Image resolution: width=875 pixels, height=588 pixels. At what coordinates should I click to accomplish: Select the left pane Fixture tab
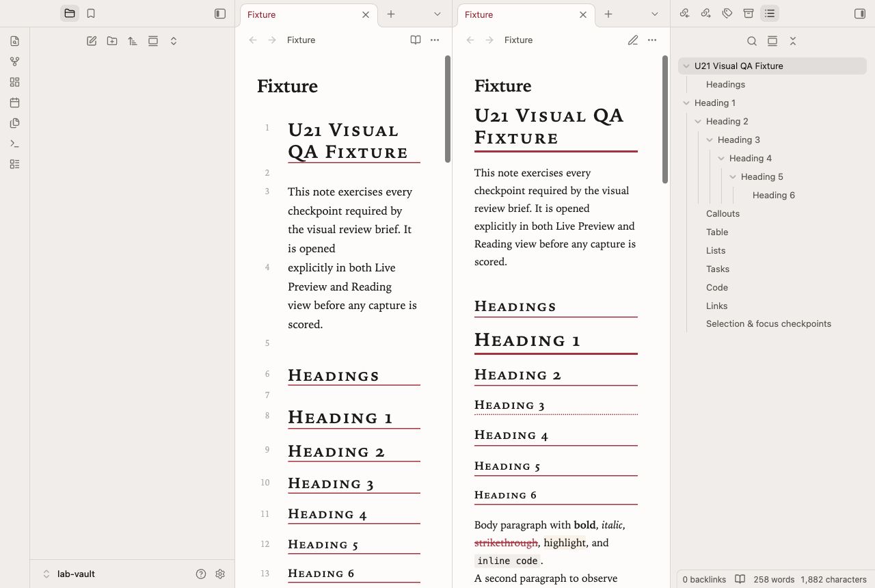[x=308, y=14]
